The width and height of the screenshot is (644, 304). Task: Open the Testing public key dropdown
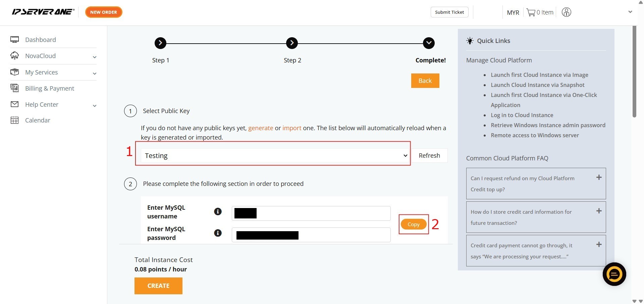click(x=274, y=156)
